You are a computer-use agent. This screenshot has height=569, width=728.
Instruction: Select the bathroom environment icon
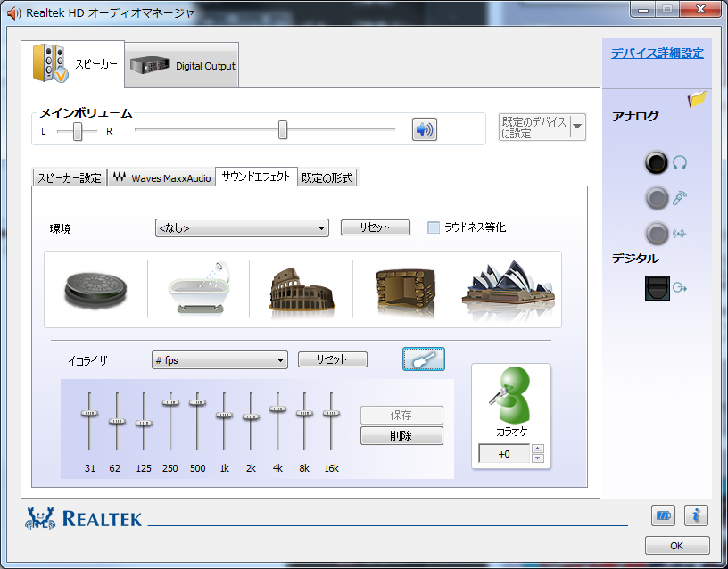click(198, 289)
